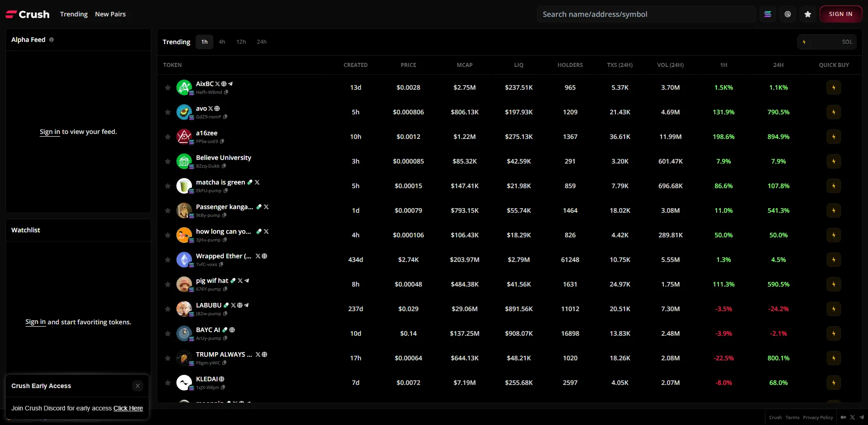
Task: Copy the avo token address
Action: (x=225, y=117)
